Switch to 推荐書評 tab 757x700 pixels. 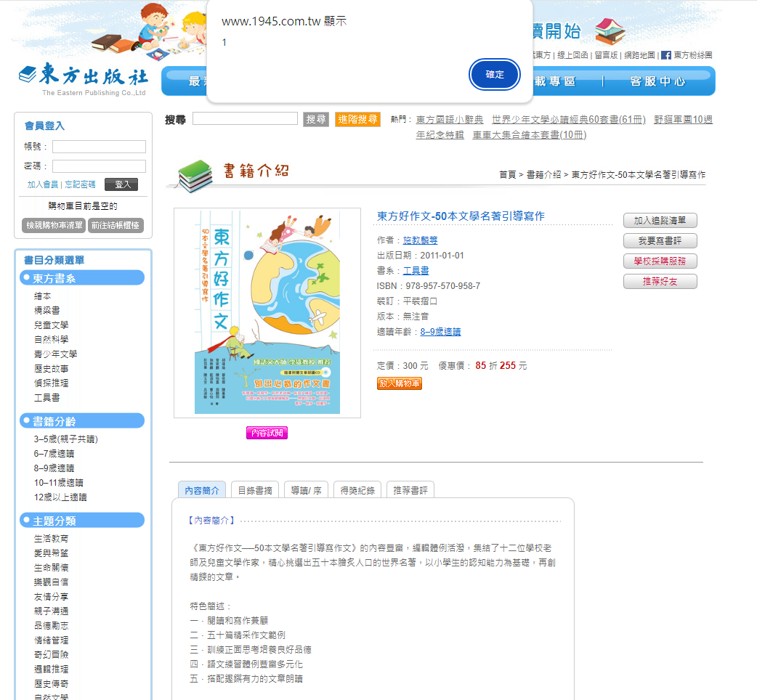(410, 490)
